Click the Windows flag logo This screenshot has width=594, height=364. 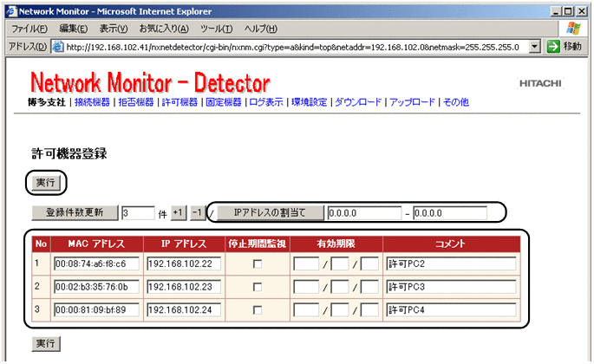coord(573,29)
